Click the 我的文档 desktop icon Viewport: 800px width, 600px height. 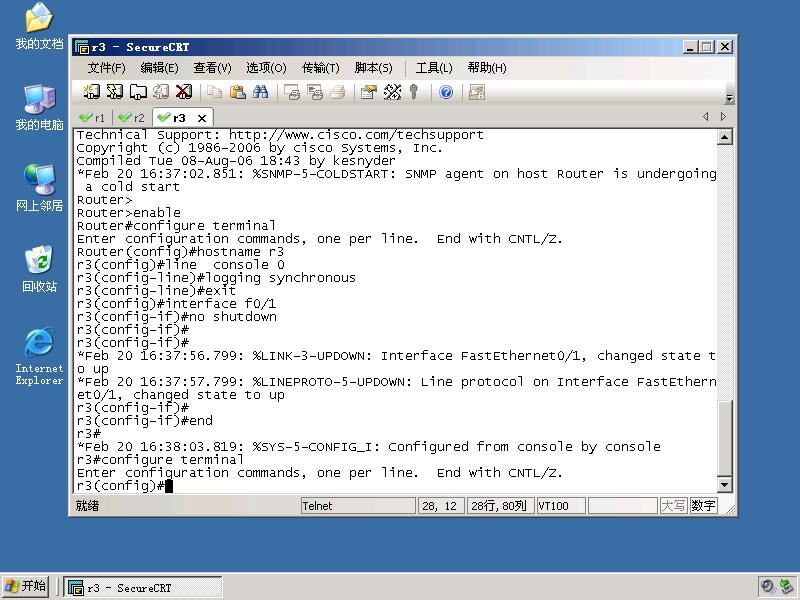point(39,27)
